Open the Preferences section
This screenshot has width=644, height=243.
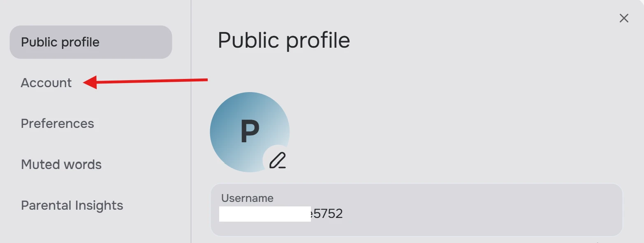point(58,123)
